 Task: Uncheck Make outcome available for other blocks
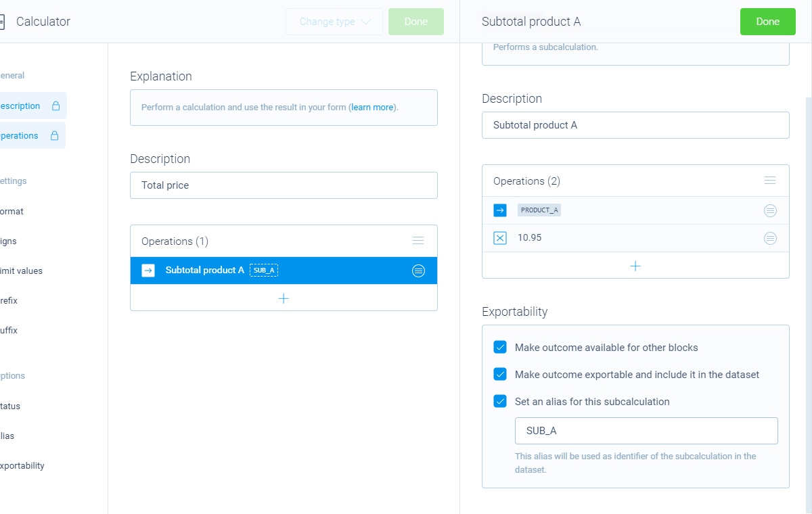[500, 348]
